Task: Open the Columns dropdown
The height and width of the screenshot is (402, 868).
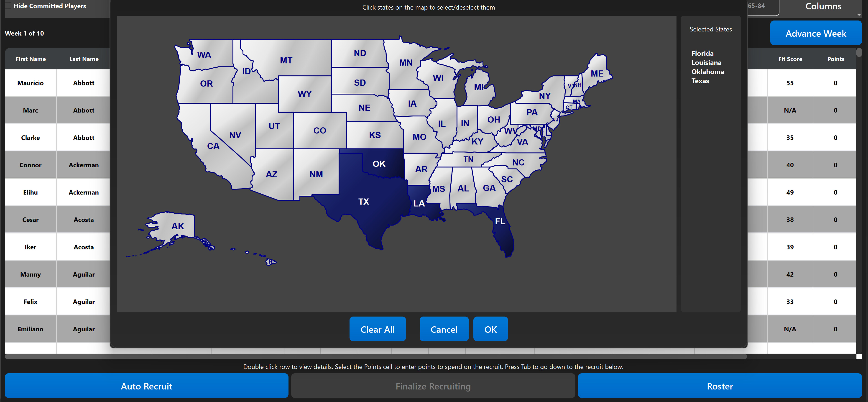Action: [x=824, y=6]
